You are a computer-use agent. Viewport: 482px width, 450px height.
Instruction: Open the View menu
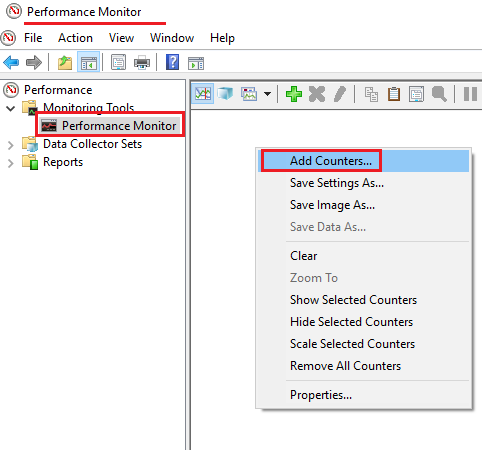click(121, 38)
